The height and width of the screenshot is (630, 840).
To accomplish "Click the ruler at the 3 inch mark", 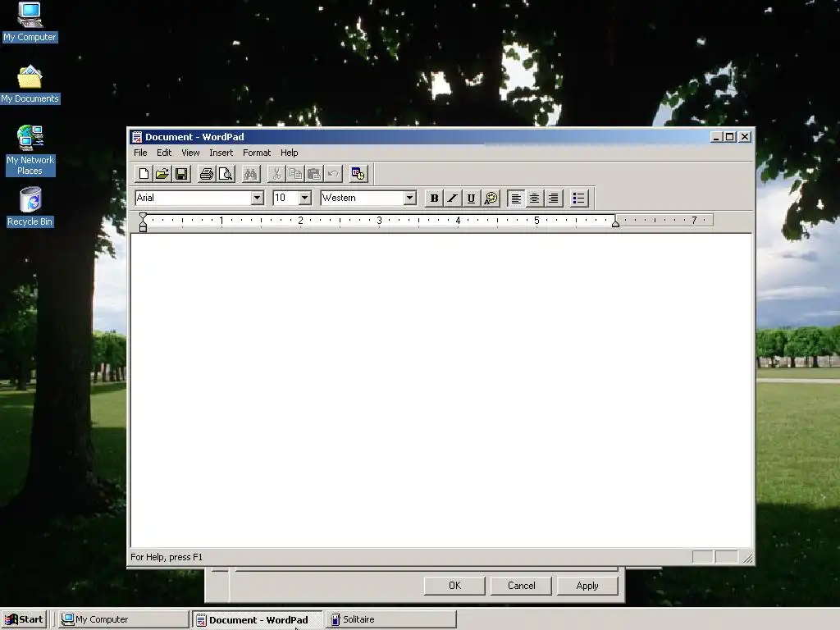I will click(x=379, y=220).
